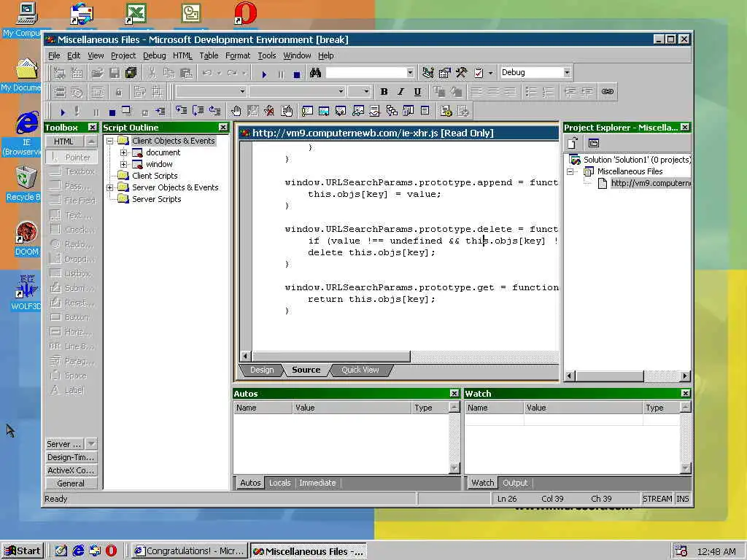Toggle the INS insert mode indicator
Screen dimensions: 747x560
[682, 499]
